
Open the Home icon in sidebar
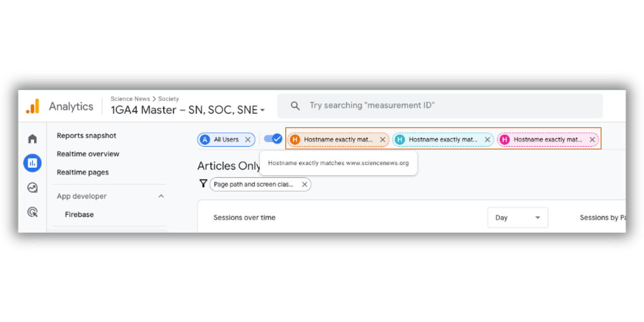coord(32,139)
